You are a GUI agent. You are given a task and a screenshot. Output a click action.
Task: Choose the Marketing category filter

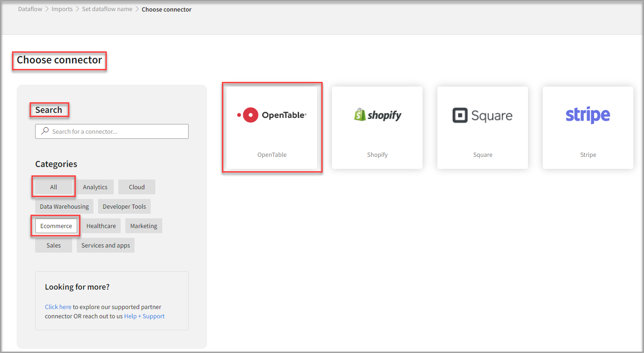[x=144, y=226]
